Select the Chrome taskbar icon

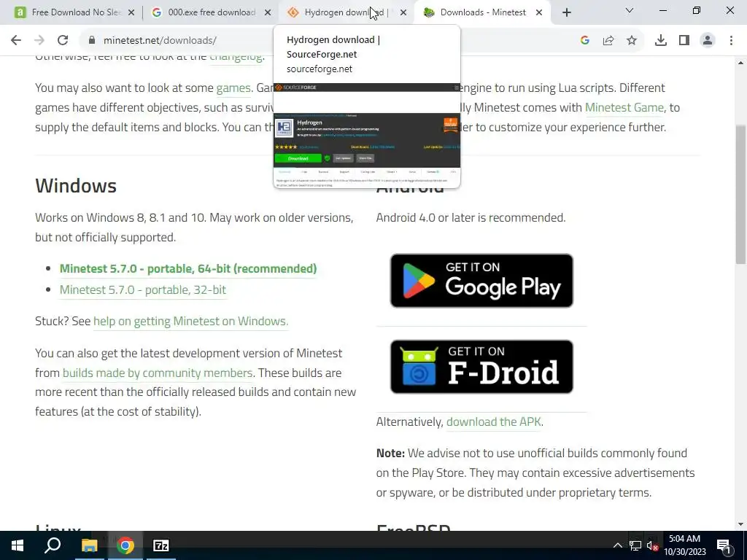pos(125,545)
